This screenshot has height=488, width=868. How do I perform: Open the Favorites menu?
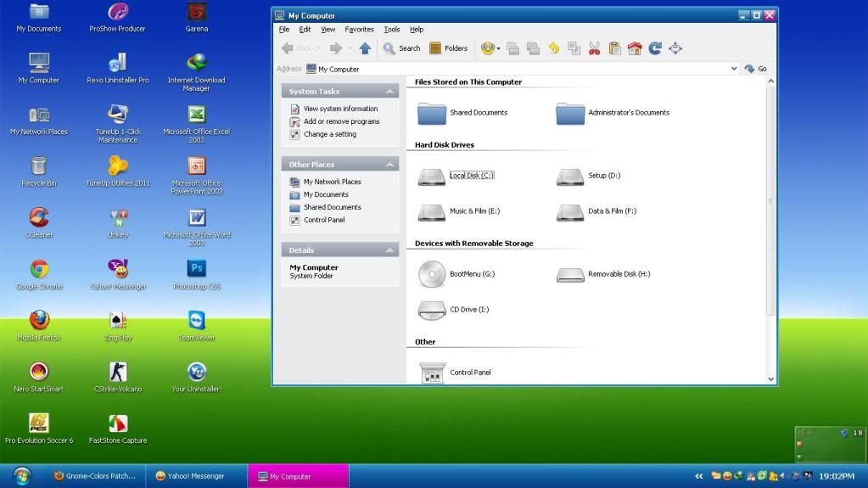359,30
